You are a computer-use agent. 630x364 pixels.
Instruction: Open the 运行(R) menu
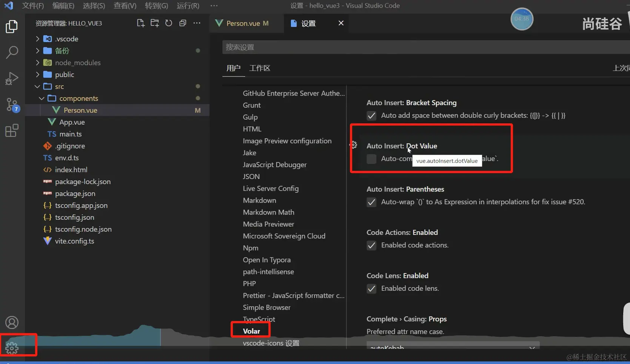[188, 6]
